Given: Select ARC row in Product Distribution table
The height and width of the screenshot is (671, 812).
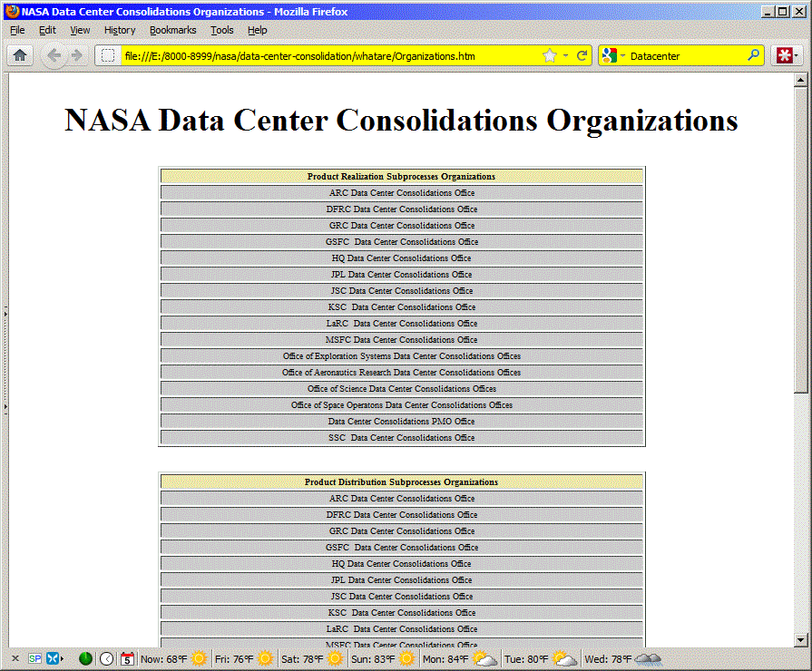Looking at the screenshot, I should pos(401,498).
